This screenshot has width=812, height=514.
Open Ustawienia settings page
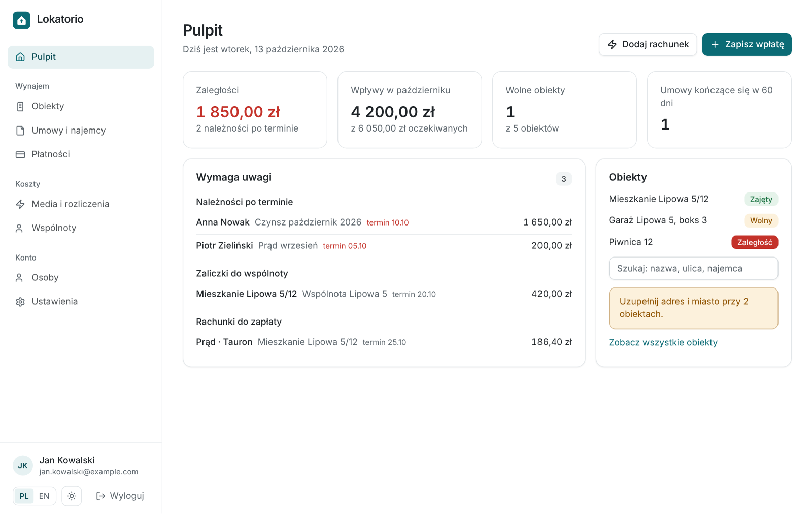click(81, 302)
